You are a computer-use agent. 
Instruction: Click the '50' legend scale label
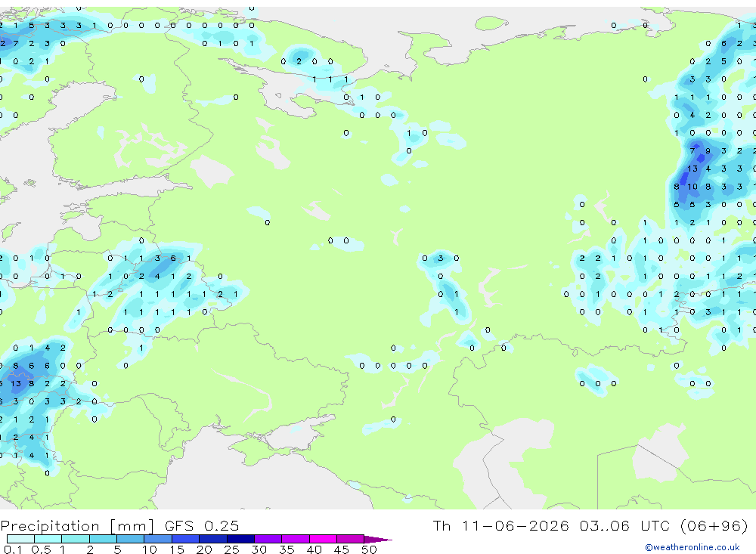(369, 549)
